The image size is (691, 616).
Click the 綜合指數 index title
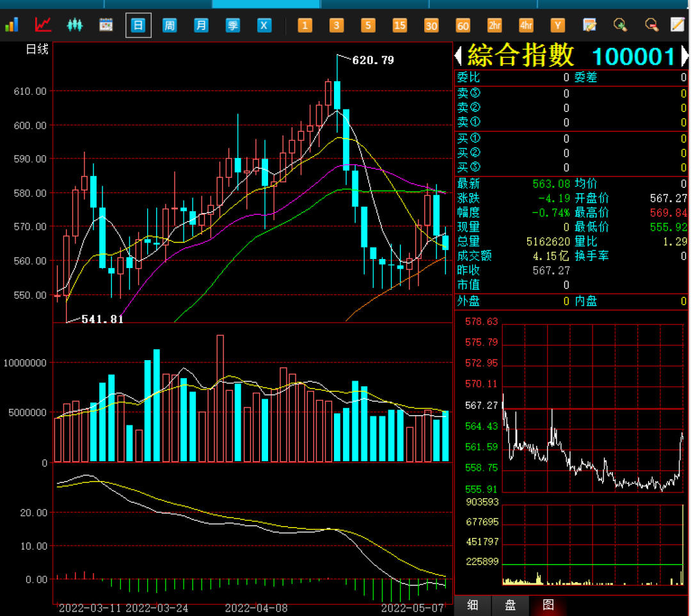click(x=520, y=56)
